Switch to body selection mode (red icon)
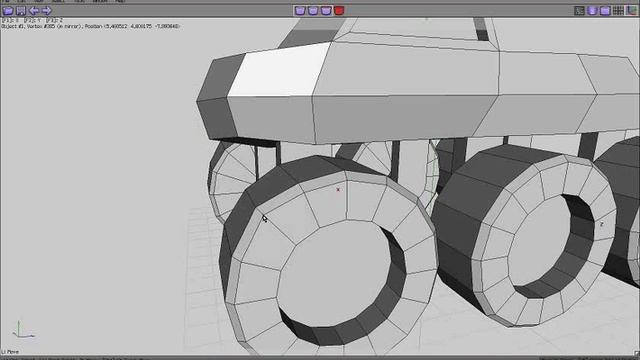 tap(339, 11)
